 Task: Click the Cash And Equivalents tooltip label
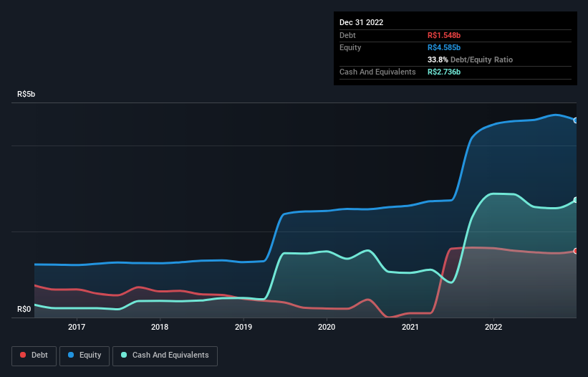click(377, 72)
